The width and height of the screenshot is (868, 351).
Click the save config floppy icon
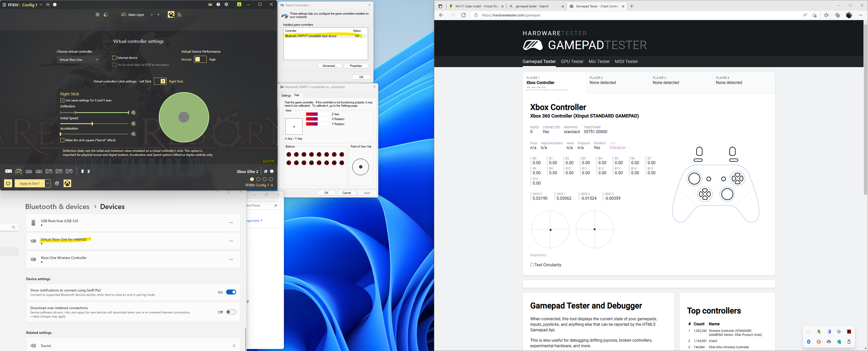(48, 5)
